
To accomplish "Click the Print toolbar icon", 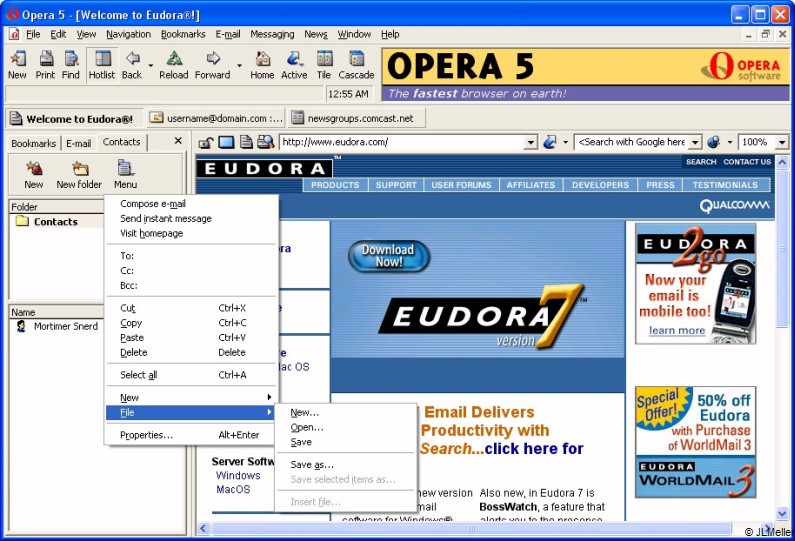I will [45, 65].
